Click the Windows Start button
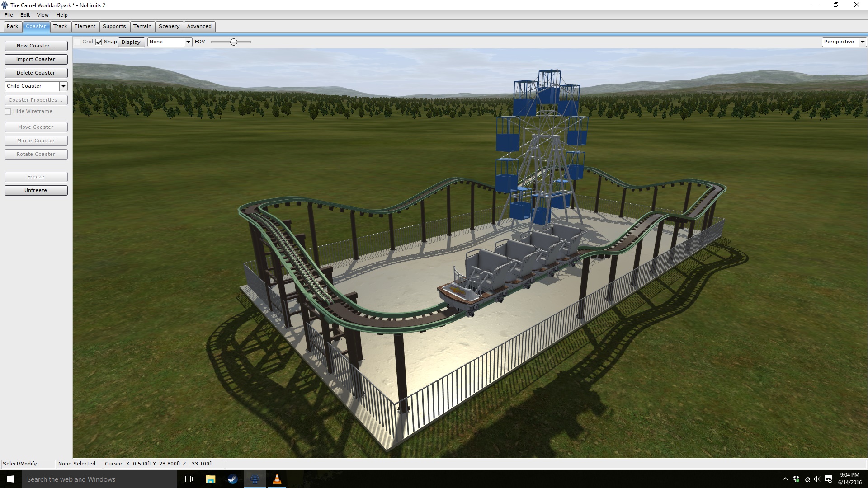Viewport: 868px width, 488px height. [11, 479]
